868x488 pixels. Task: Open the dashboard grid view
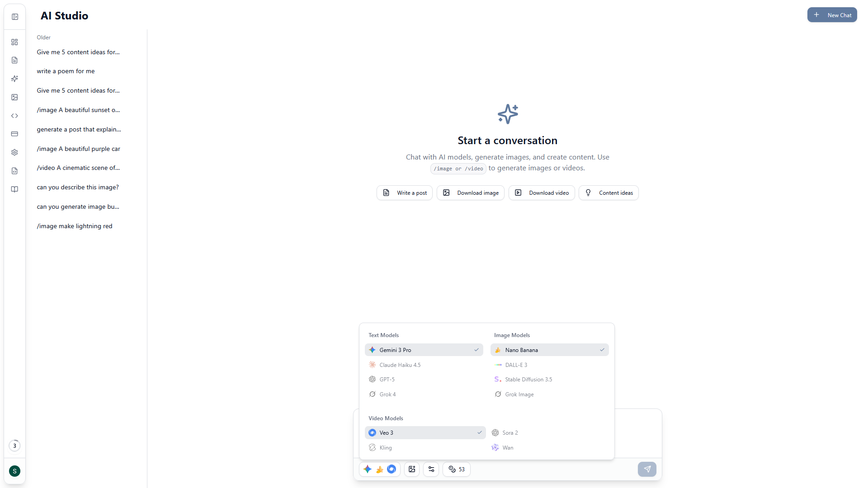tap(15, 42)
